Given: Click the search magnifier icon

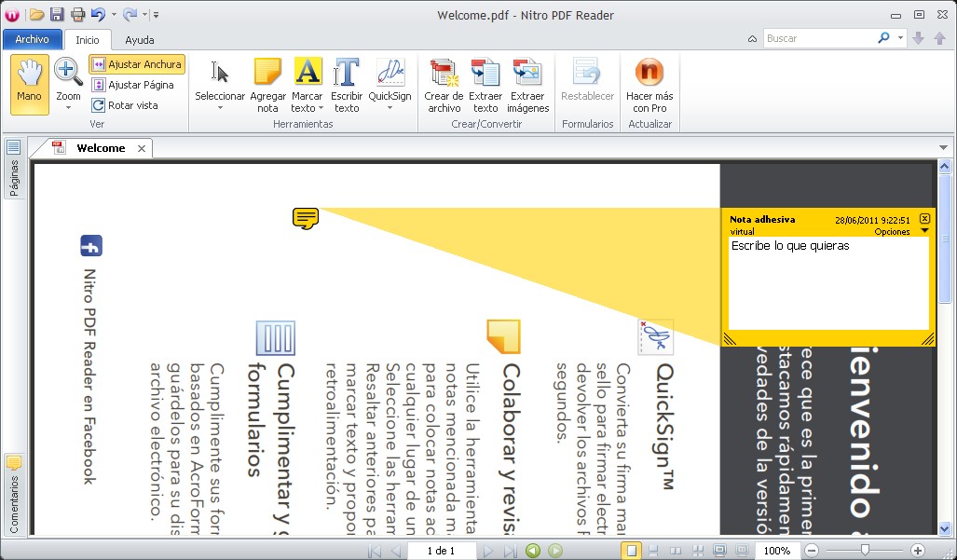Looking at the screenshot, I should coord(883,38).
